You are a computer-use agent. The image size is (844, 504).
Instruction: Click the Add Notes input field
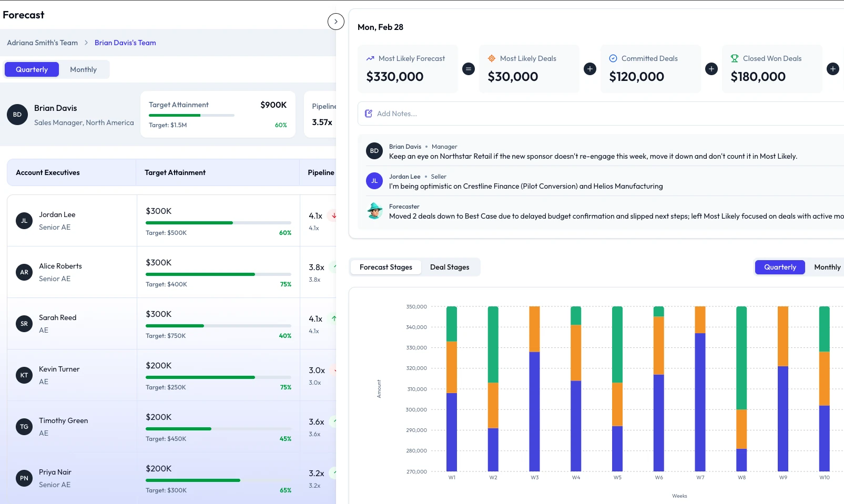click(x=601, y=114)
